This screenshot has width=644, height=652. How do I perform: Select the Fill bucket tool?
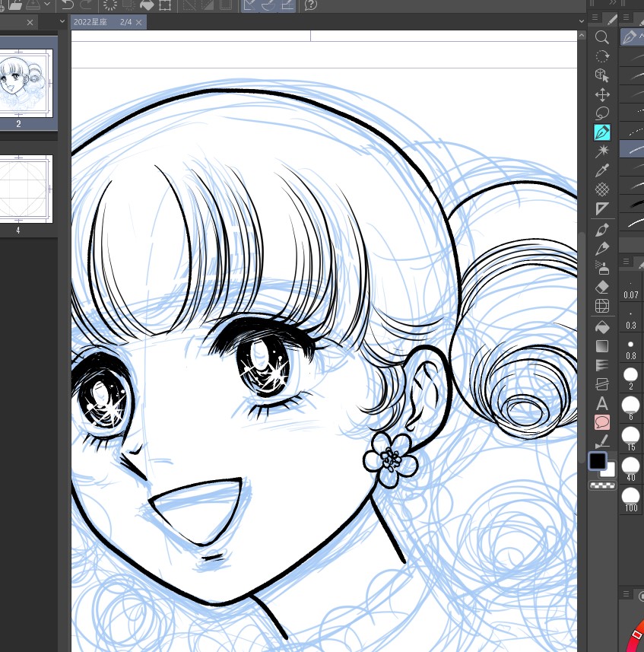[x=601, y=327]
